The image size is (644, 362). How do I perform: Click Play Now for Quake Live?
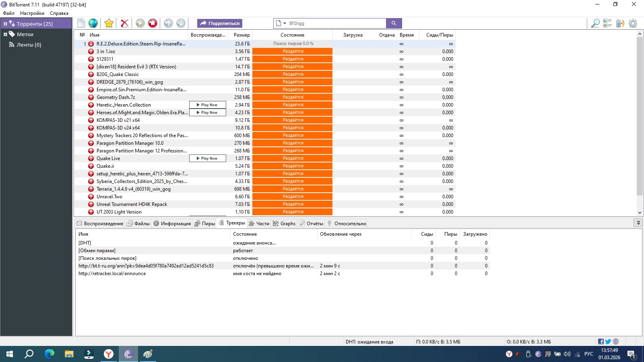(208, 158)
